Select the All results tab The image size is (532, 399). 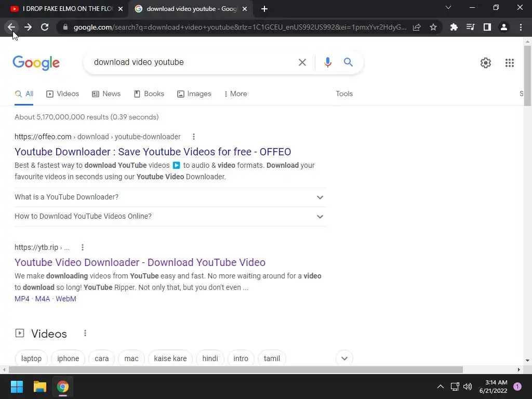[24, 94]
